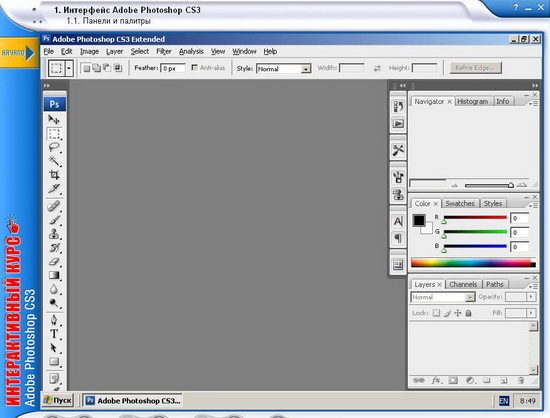Select the Blur tool

pyautogui.click(x=54, y=289)
